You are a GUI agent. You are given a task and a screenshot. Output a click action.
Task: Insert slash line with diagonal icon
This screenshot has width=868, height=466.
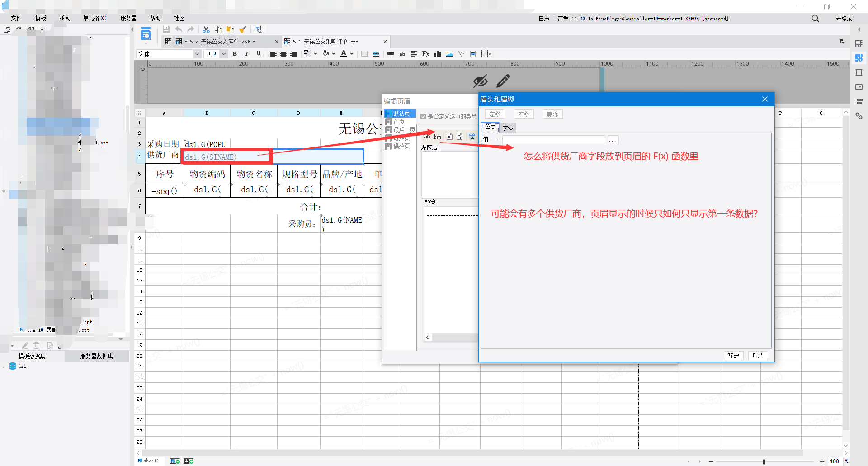point(461,54)
